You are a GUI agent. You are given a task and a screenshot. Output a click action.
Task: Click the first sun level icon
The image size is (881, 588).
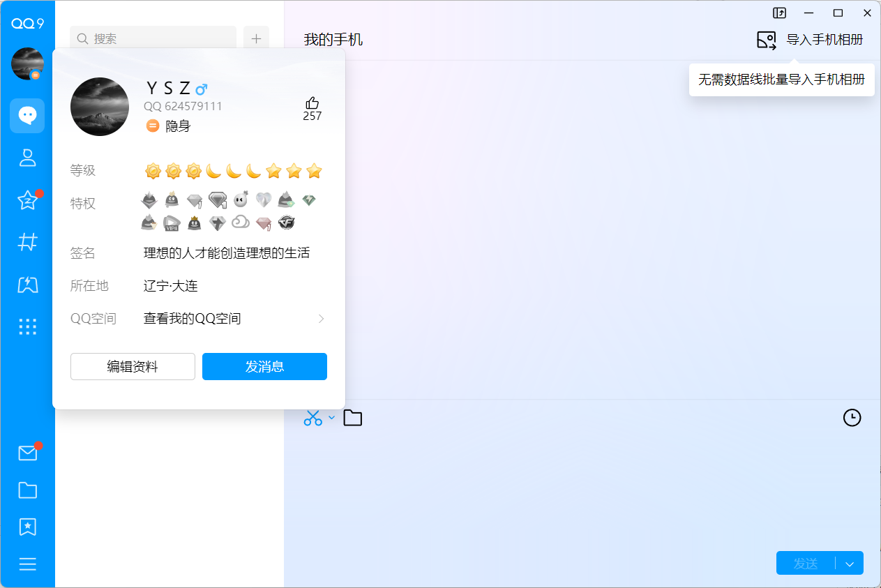click(153, 170)
